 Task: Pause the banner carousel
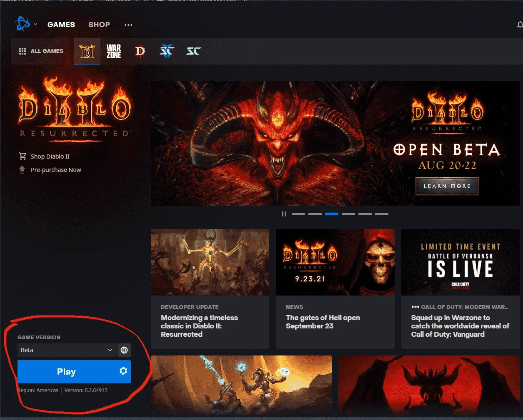click(x=284, y=214)
